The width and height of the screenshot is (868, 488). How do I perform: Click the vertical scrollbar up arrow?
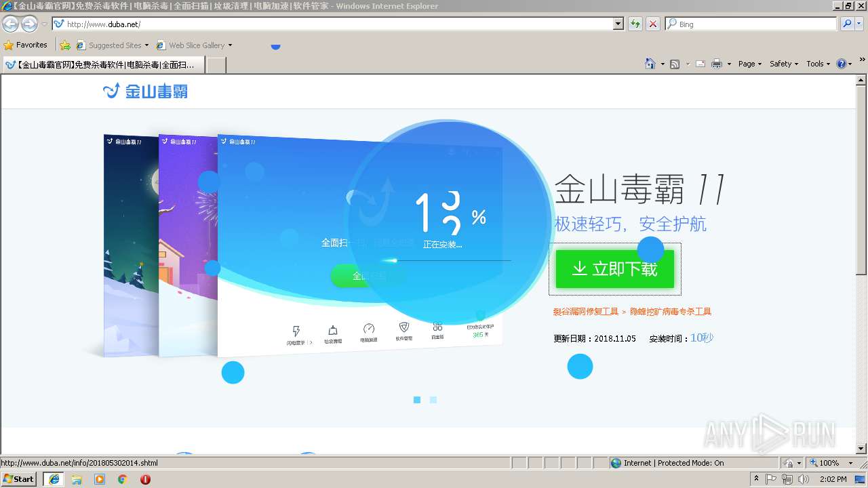(862, 80)
